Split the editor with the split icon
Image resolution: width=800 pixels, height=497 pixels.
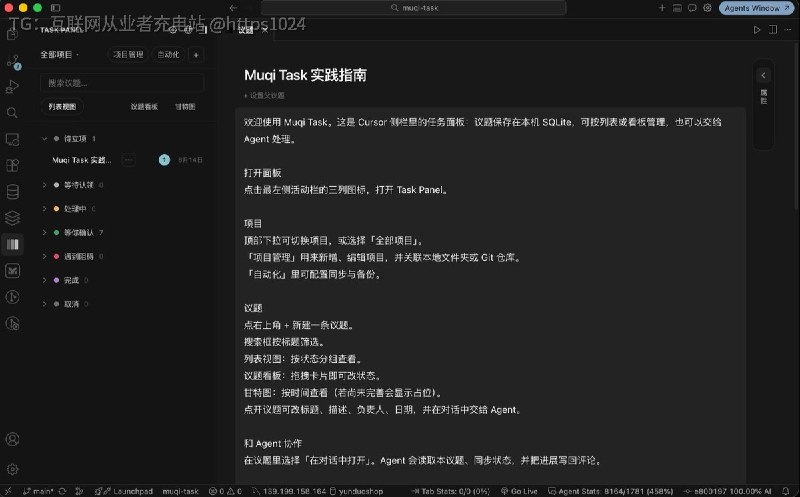[773, 30]
